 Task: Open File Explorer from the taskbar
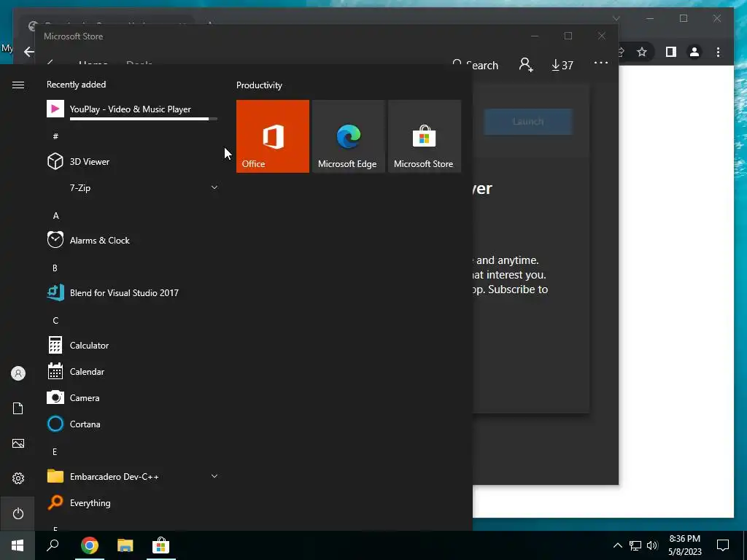[125, 545]
